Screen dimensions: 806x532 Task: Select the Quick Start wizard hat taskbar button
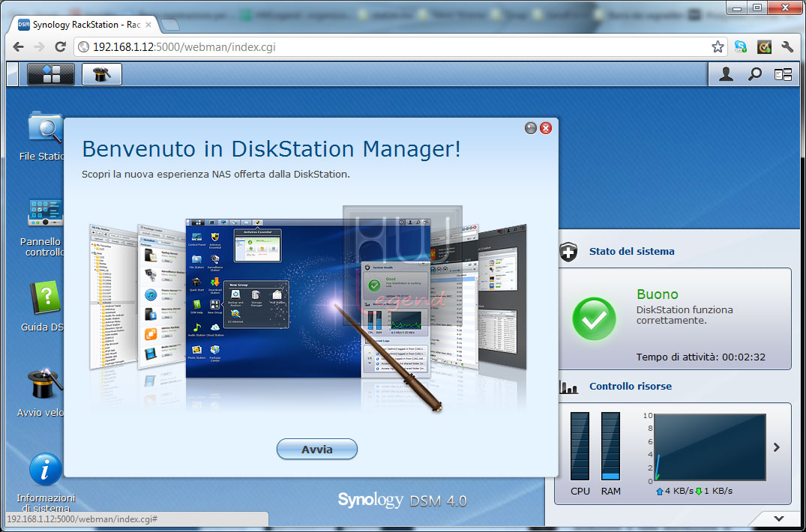(x=102, y=74)
